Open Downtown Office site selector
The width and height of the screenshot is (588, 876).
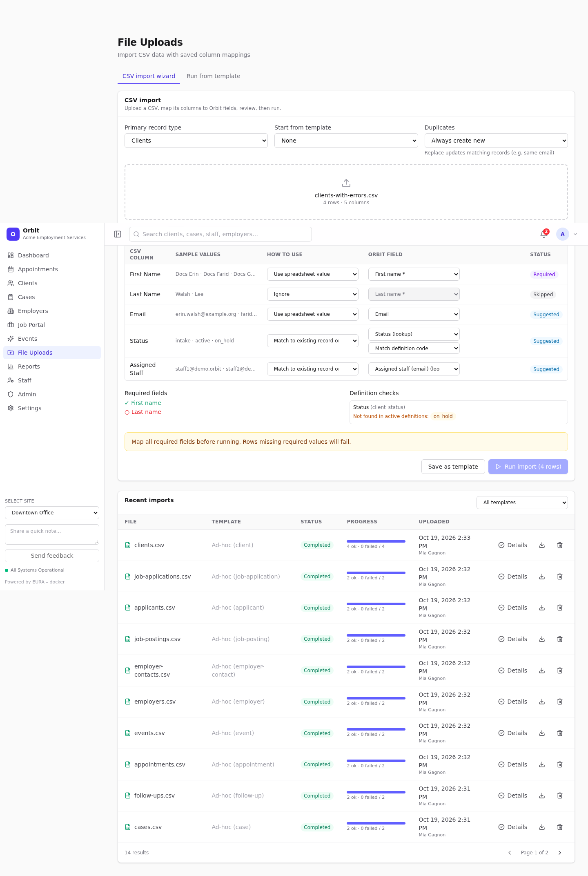(52, 513)
